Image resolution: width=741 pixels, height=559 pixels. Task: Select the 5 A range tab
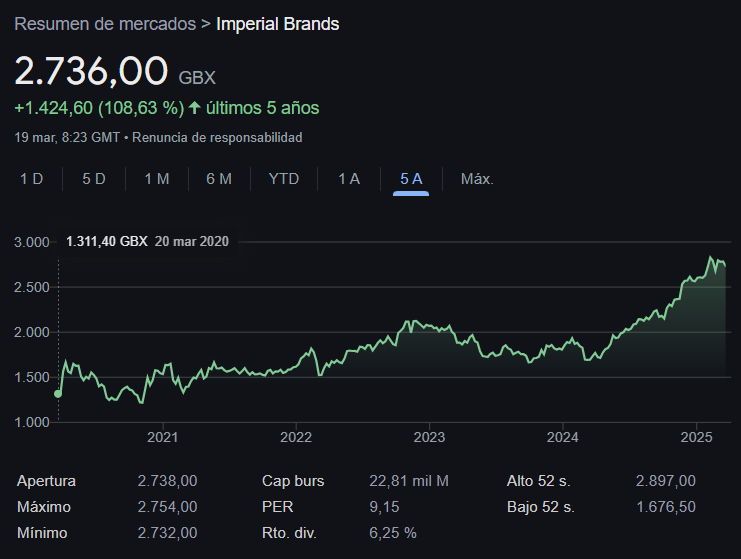tap(411, 179)
